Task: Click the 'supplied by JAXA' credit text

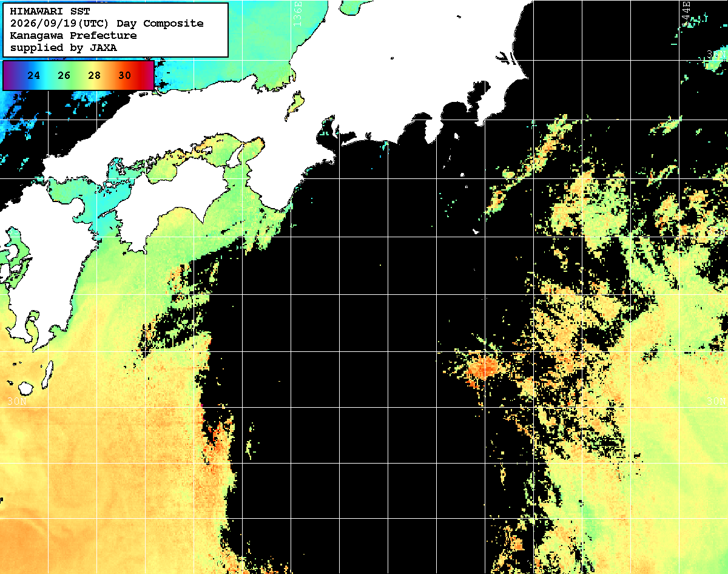Action: [64, 47]
